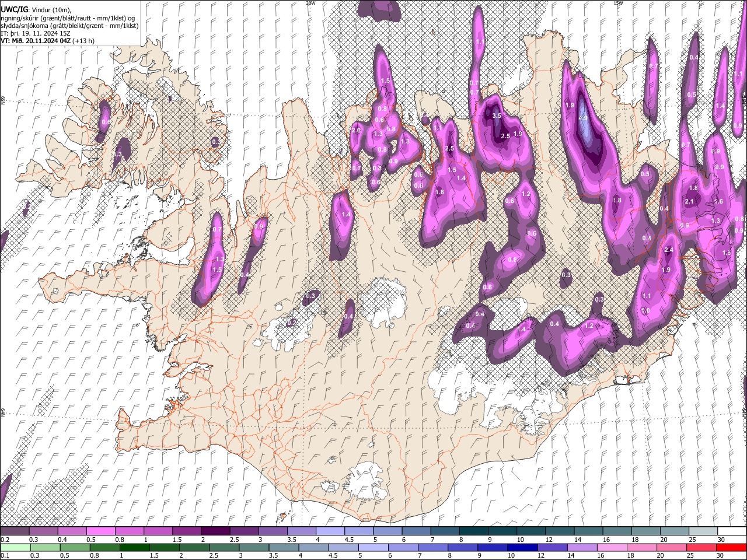Screen dimensions: 747x560
Task: Pick the white 30+ snow scale swatch
Action: coord(731,531)
